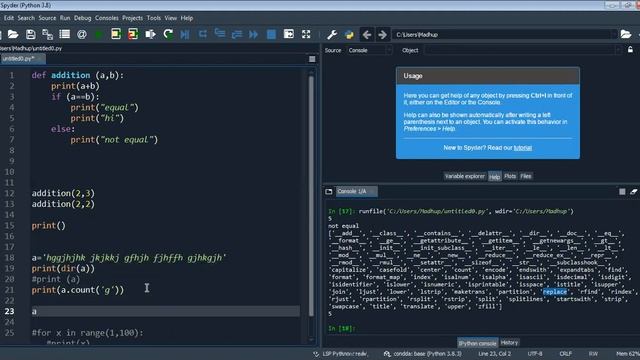
Task: Browse for a working directory
Action: coord(626,34)
